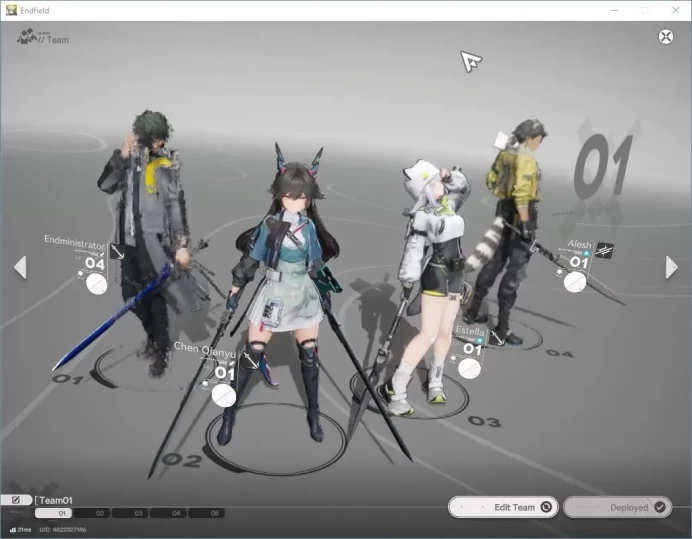Minimize the Endfield window
Viewport: 692px width, 539px height.
[x=614, y=10]
